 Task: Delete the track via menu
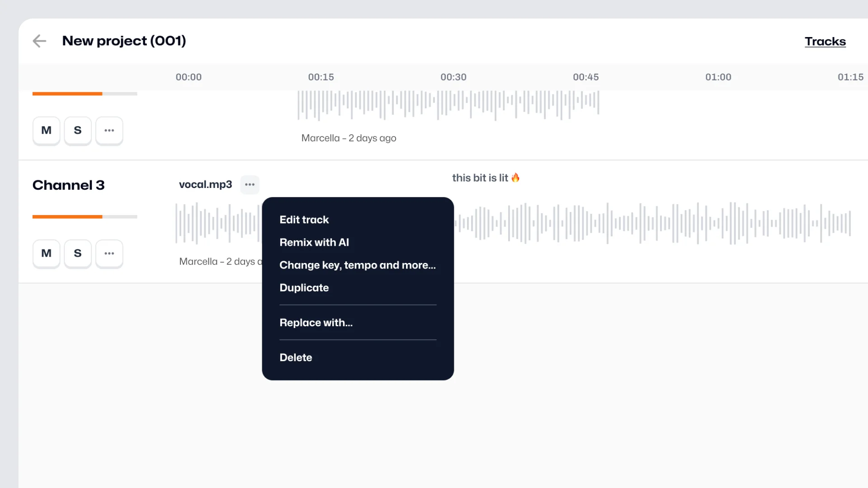[296, 357]
